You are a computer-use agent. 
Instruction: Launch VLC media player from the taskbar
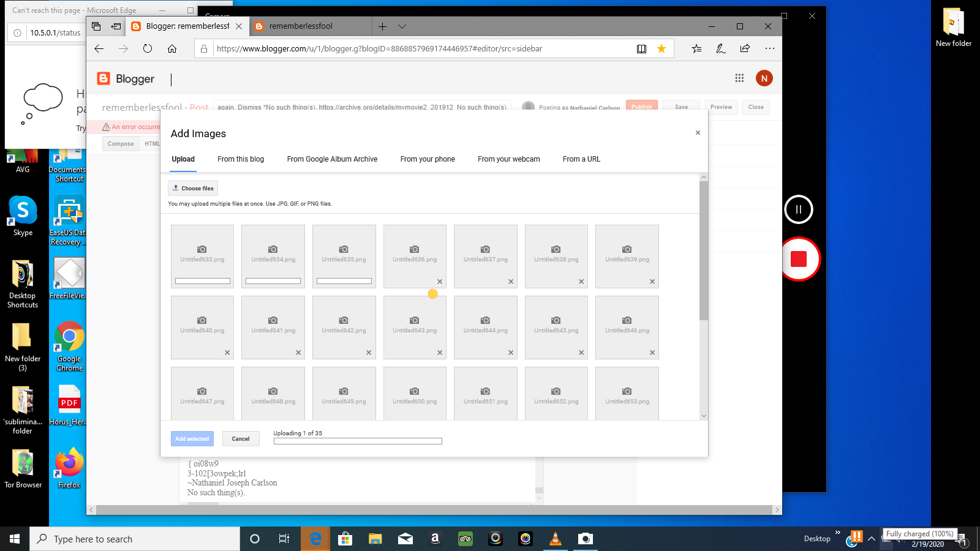click(555, 539)
